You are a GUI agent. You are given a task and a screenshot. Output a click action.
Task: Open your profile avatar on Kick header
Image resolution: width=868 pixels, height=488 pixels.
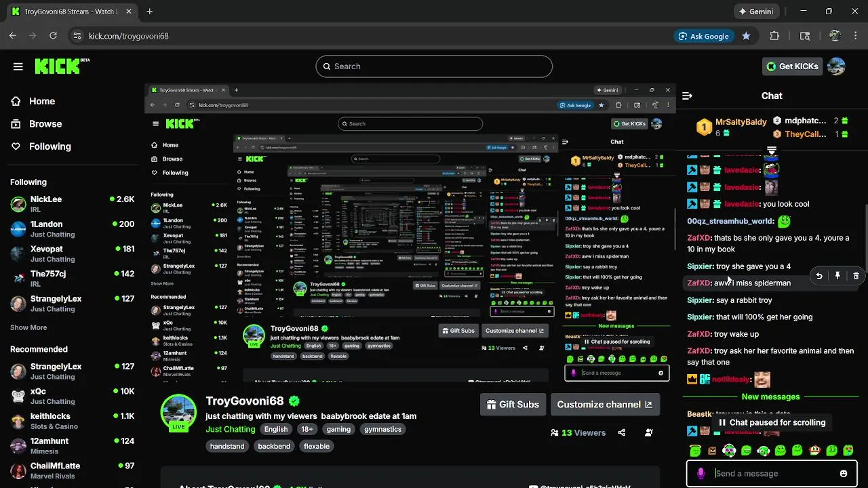pos(837,66)
